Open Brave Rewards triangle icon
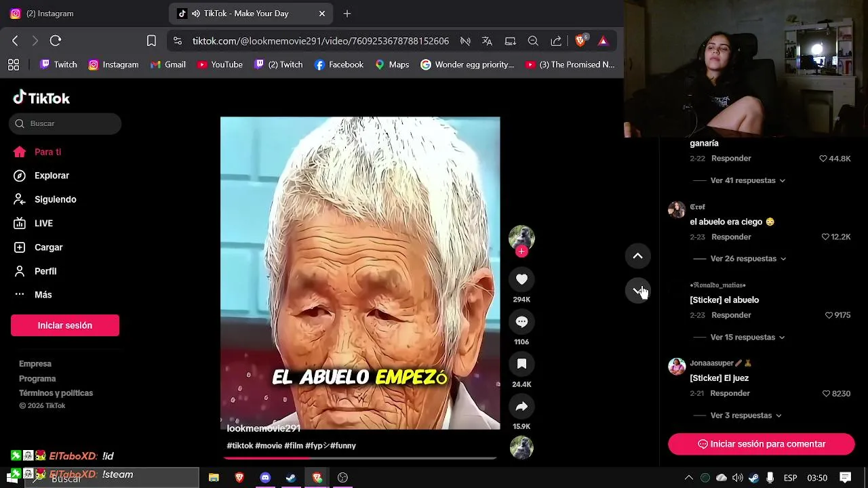This screenshot has width=868, height=488. point(603,41)
